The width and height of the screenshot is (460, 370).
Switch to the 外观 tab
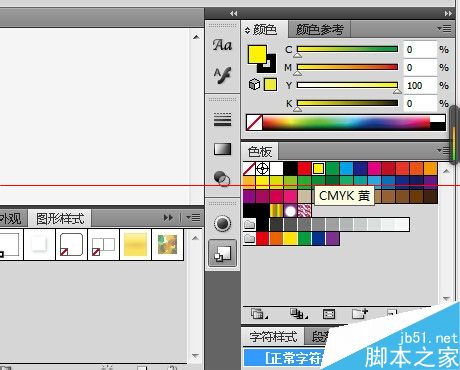[x=11, y=219]
